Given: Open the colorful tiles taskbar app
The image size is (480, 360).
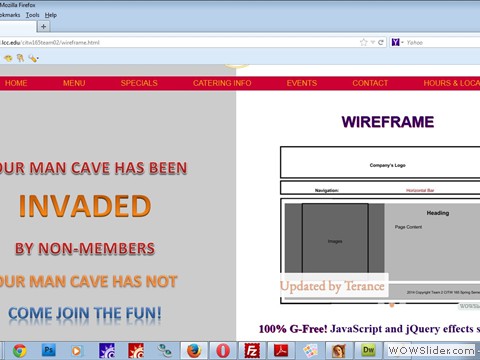Looking at the screenshot, I should 310,351.
